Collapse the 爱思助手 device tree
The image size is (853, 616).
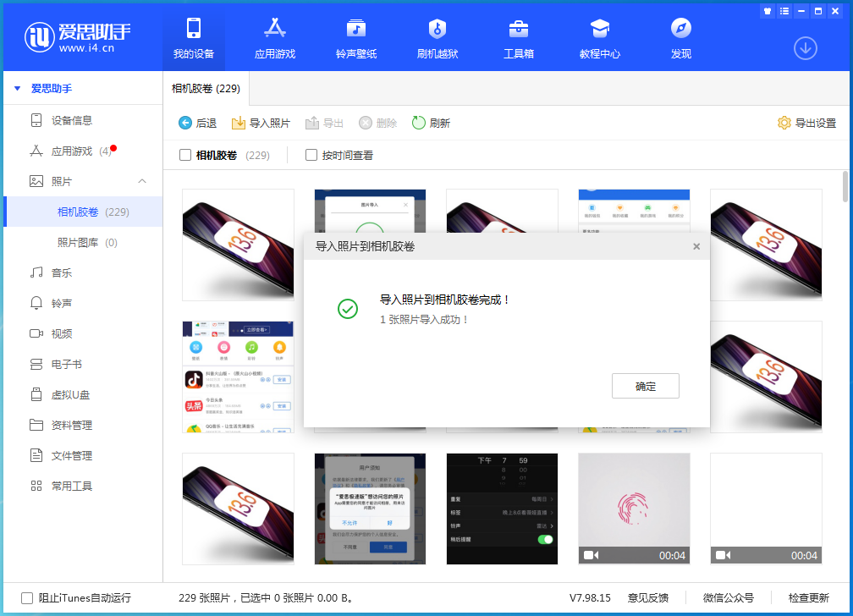click(17, 88)
